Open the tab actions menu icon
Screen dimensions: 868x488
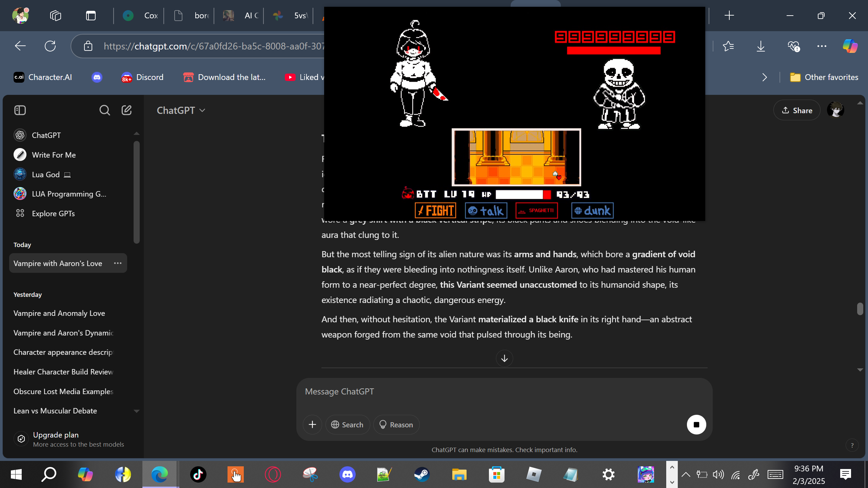coord(91,16)
